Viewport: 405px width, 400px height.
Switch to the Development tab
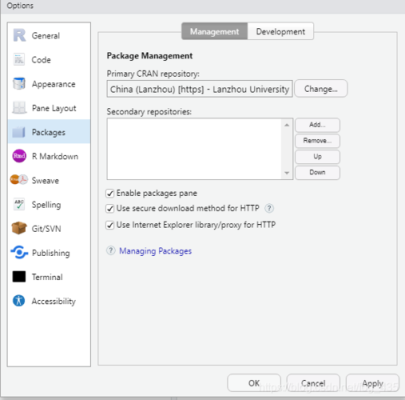280,32
